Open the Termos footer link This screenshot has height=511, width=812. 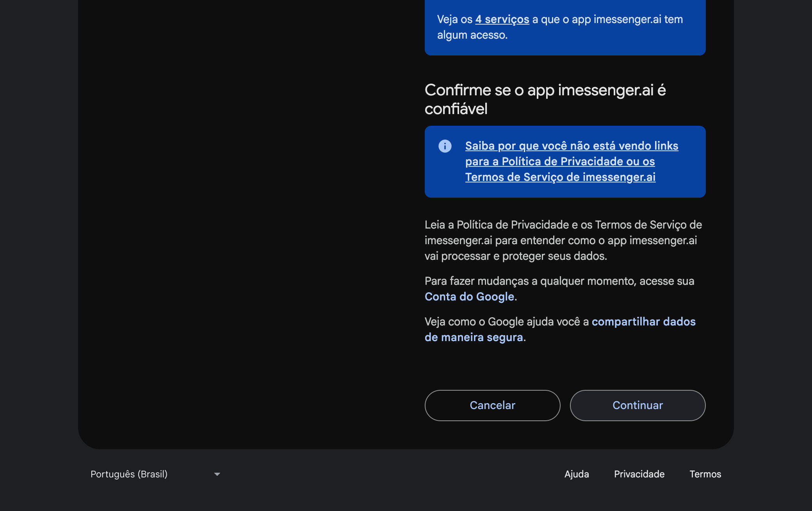point(705,474)
